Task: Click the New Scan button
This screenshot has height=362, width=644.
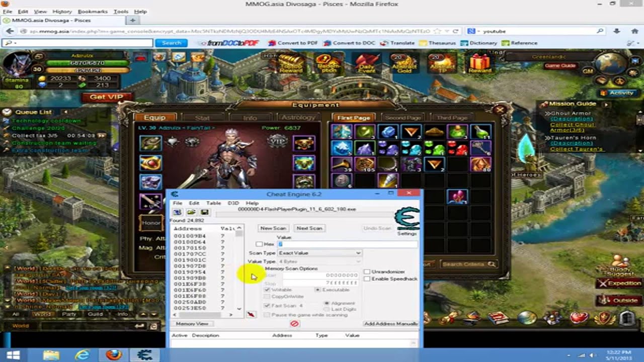Action: coord(273,228)
